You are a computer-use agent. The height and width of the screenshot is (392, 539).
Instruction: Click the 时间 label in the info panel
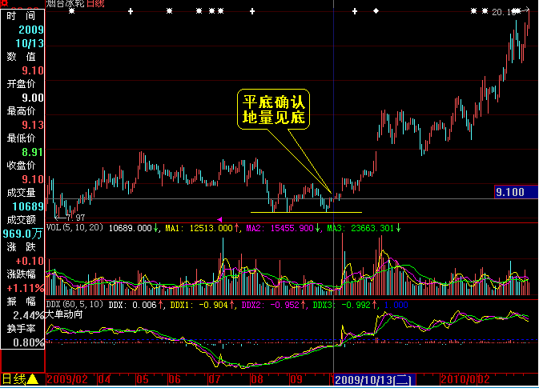coord(21,16)
